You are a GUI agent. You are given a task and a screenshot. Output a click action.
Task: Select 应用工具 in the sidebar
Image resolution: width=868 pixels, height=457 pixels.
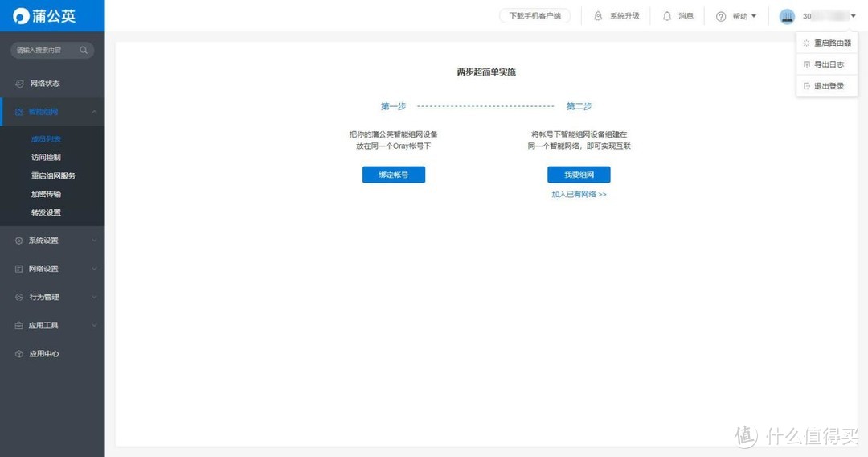point(43,325)
